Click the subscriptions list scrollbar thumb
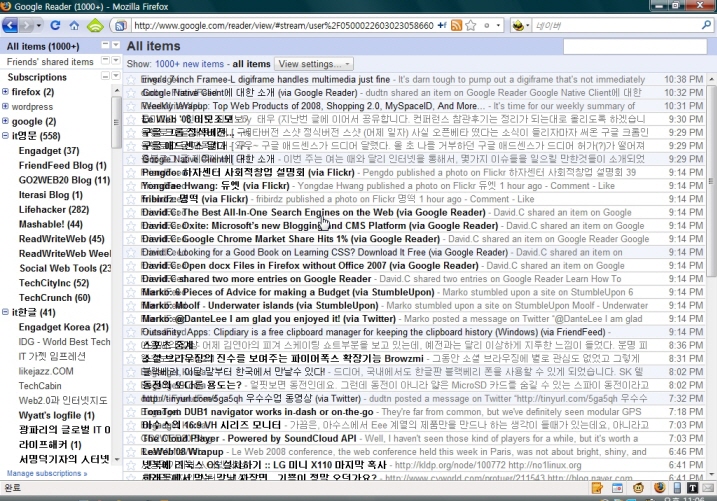This screenshot has width=717, height=501. coord(116,122)
